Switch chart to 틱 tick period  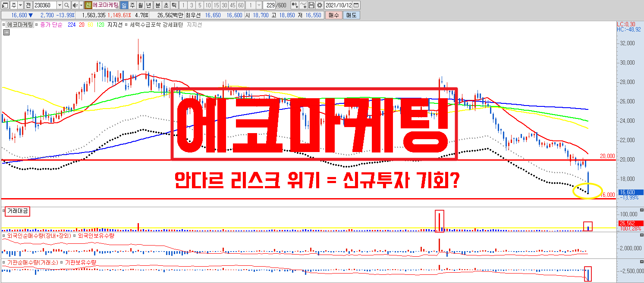pos(174,5)
